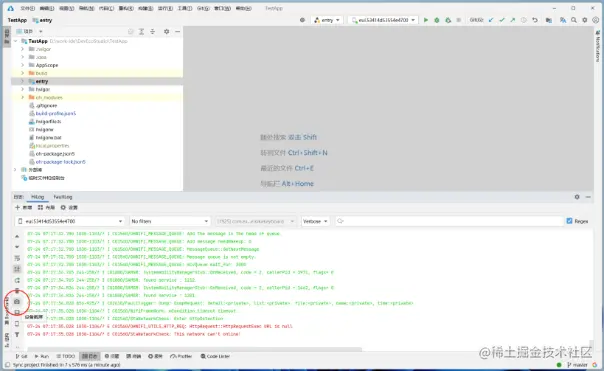Switch to the FaultLog tab
The width and height of the screenshot is (604, 371).
pos(63,197)
